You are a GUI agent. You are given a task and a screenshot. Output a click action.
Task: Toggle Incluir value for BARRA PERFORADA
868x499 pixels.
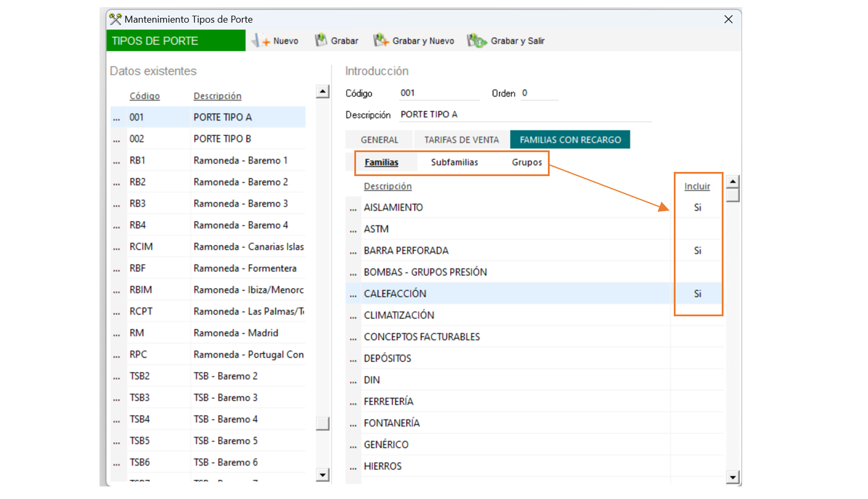tap(697, 251)
